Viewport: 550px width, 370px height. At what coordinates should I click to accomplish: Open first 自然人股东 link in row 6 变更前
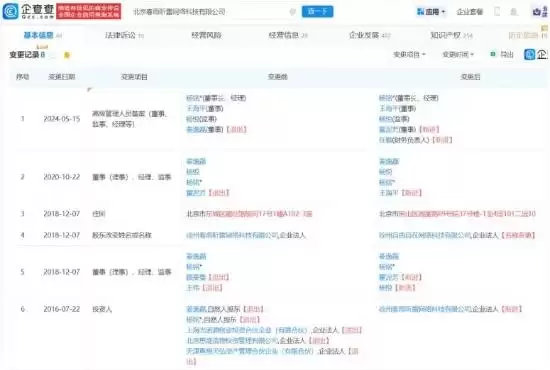pyautogui.click(x=196, y=309)
